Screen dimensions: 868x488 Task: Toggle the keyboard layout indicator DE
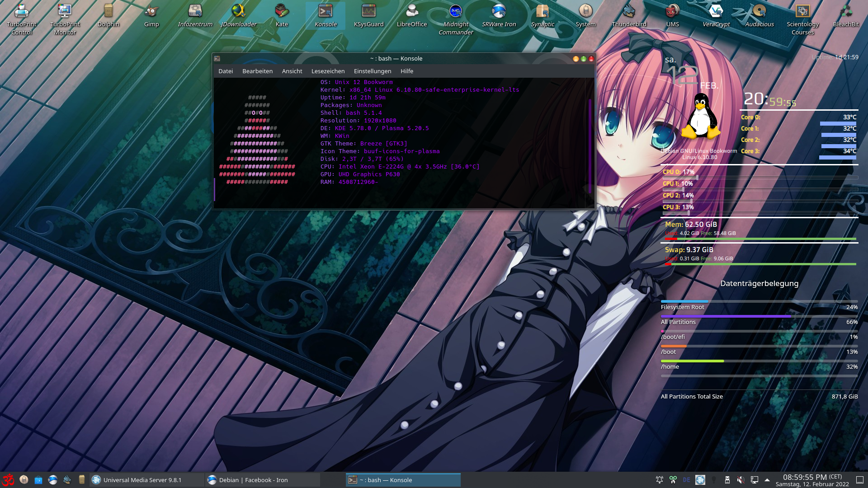(x=687, y=480)
